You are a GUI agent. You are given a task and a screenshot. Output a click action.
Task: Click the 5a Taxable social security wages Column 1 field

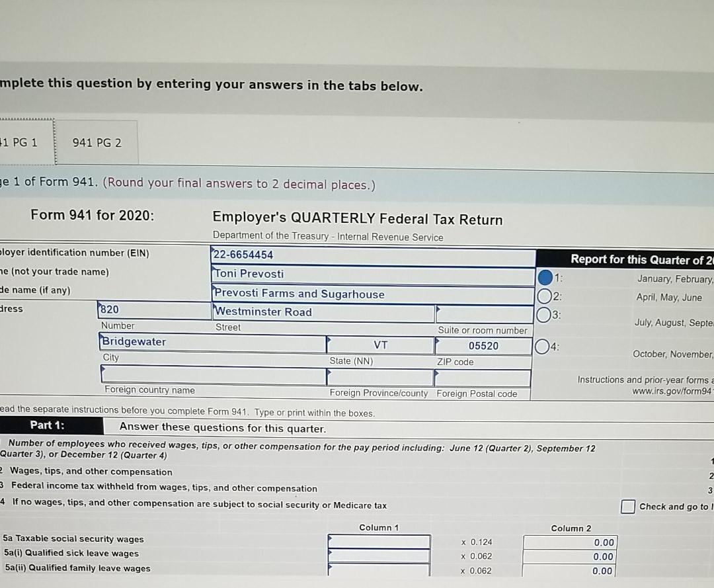point(379,542)
